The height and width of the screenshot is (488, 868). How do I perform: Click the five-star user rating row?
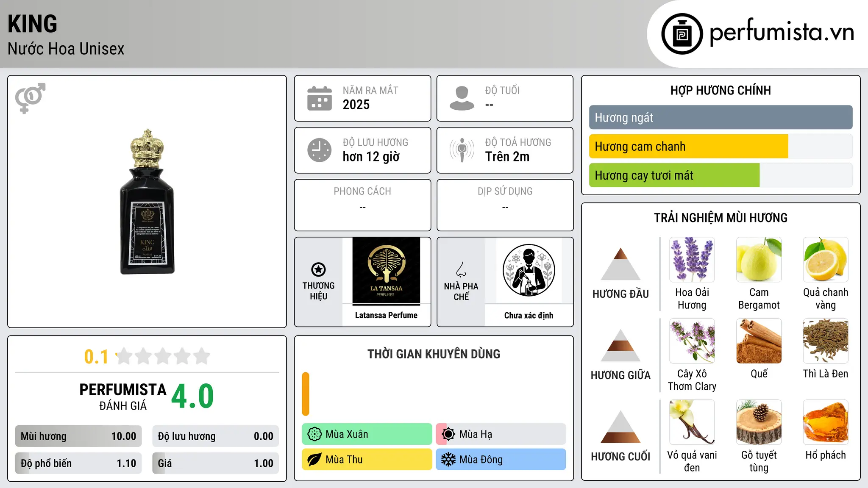pos(163,356)
